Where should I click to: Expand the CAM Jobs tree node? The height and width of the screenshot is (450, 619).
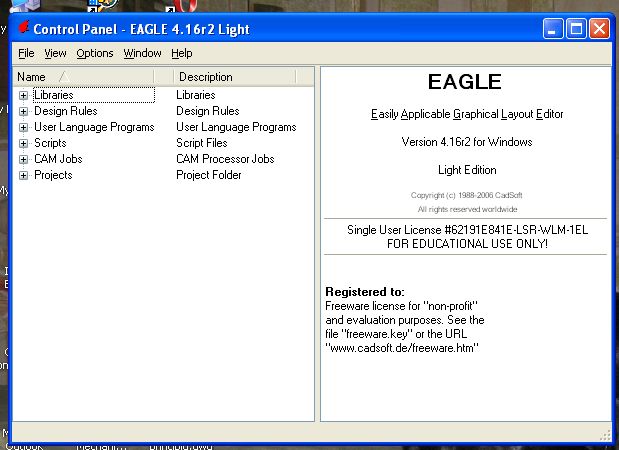click(x=23, y=159)
